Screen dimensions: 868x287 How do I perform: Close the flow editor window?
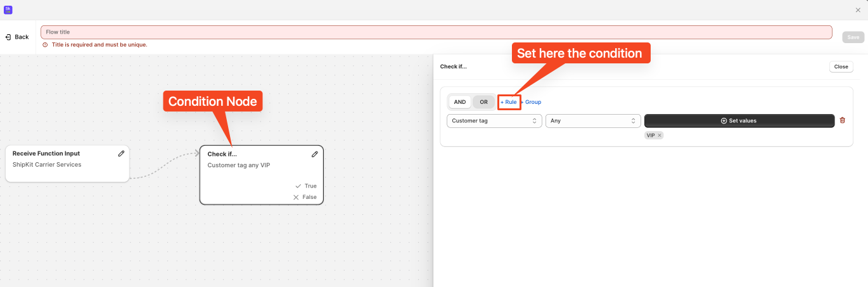pyautogui.click(x=858, y=10)
